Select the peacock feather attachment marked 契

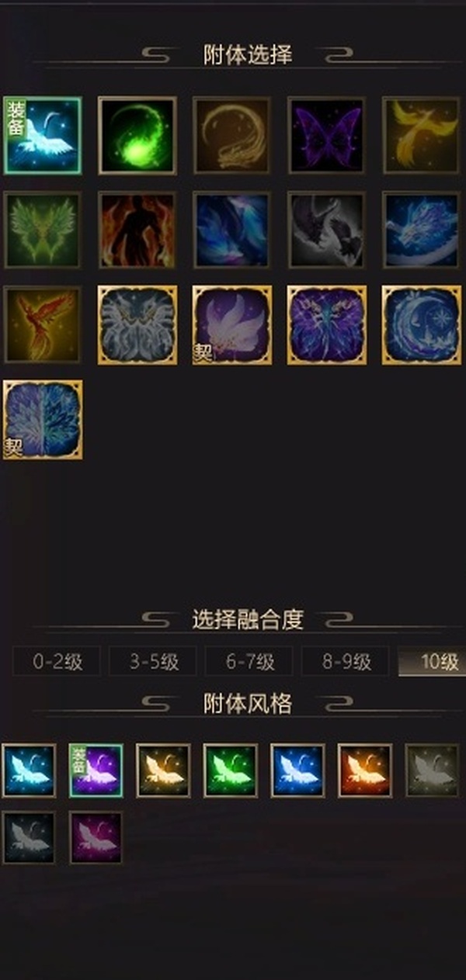click(x=42, y=419)
